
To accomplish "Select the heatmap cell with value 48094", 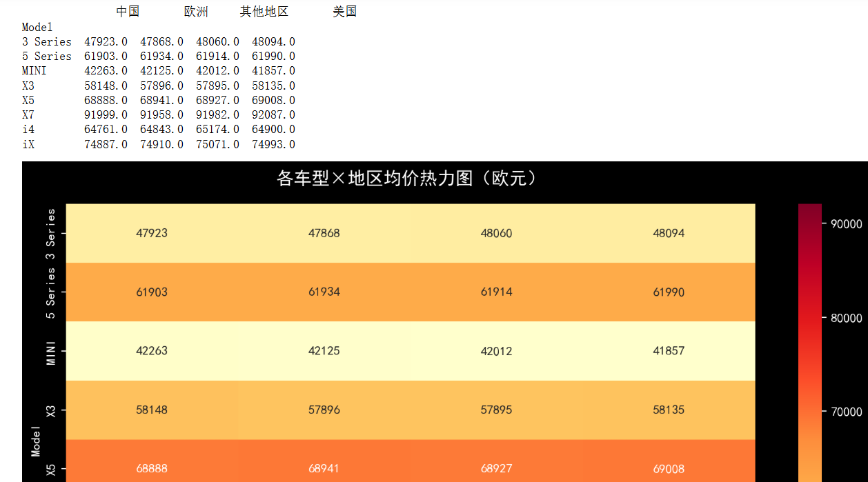I will 669,233.
